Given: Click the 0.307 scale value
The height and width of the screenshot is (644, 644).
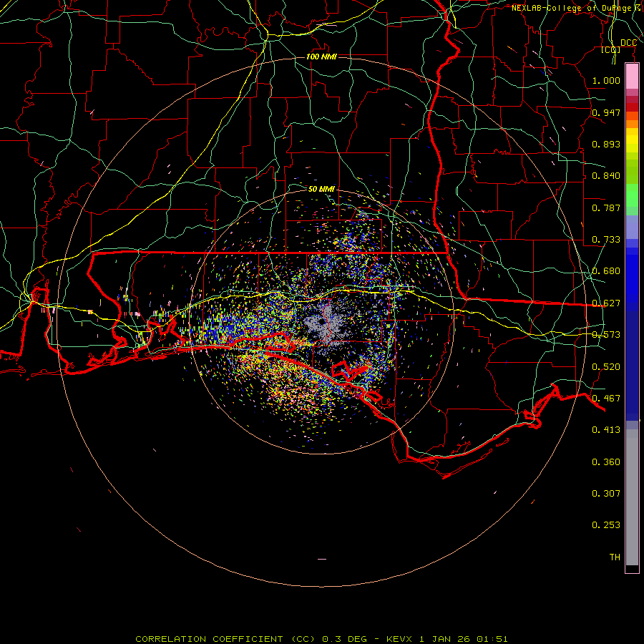Looking at the screenshot, I should (606, 494).
